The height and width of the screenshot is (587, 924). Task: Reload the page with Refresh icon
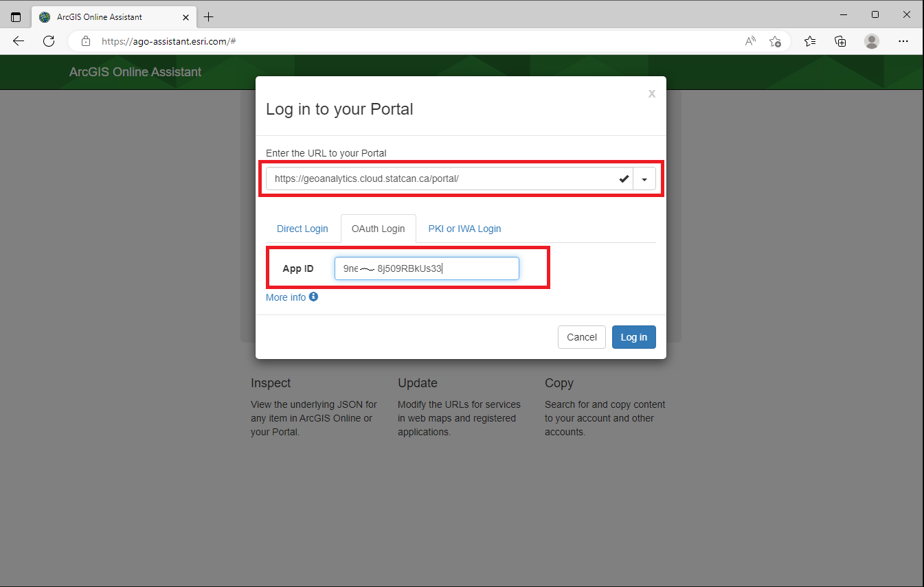(49, 41)
